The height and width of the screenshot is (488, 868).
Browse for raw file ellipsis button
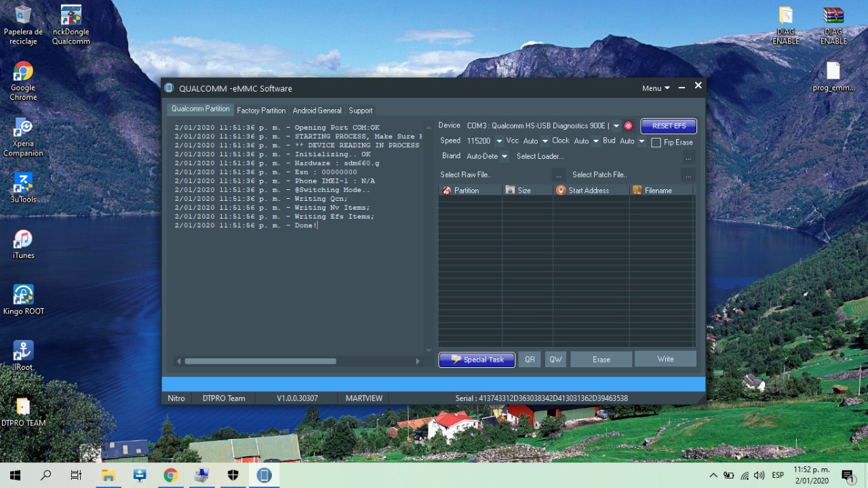click(x=559, y=175)
